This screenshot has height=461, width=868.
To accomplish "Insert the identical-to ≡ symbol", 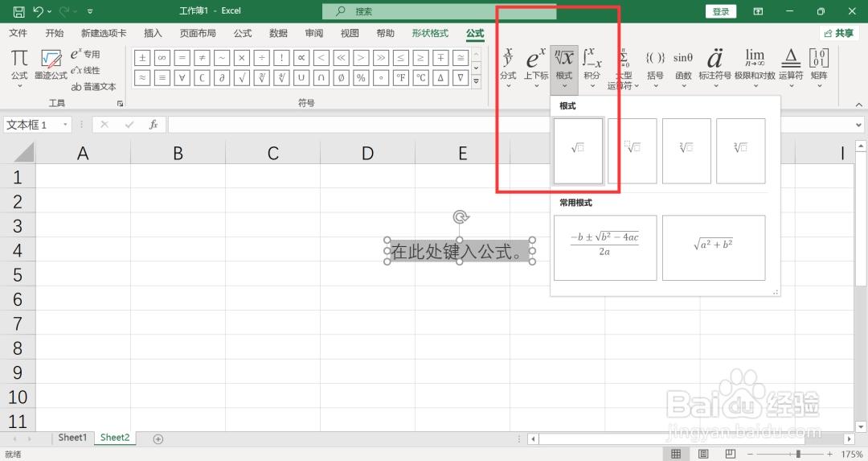I will 162,78.
